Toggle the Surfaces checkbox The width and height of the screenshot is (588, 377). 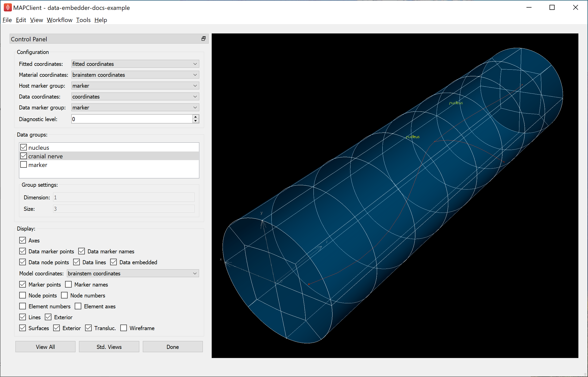click(23, 328)
